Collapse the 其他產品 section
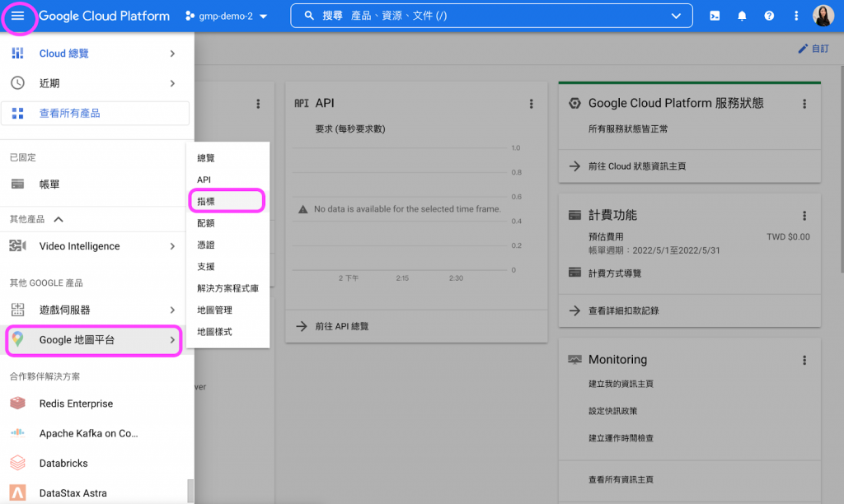This screenshot has width=844, height=504. (x=59, y=219)
